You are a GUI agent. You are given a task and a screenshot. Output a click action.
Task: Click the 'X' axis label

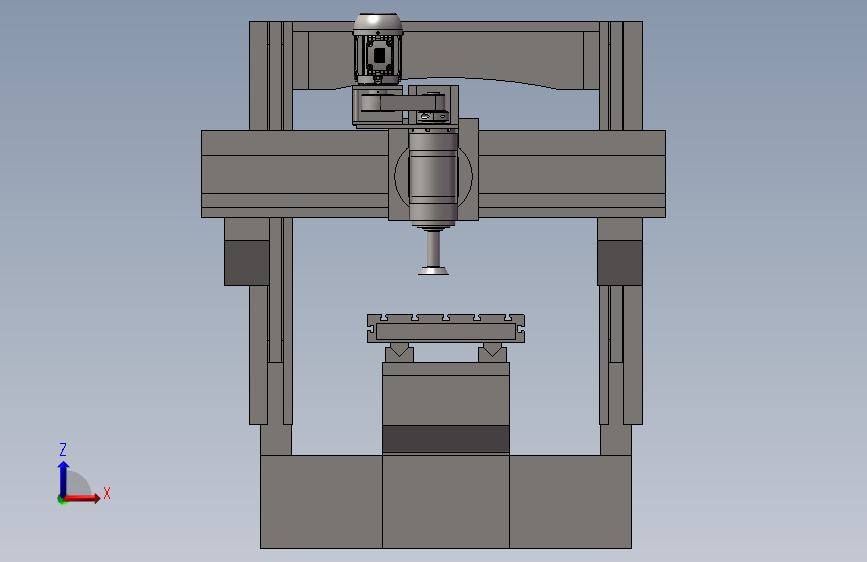[107, 493]
